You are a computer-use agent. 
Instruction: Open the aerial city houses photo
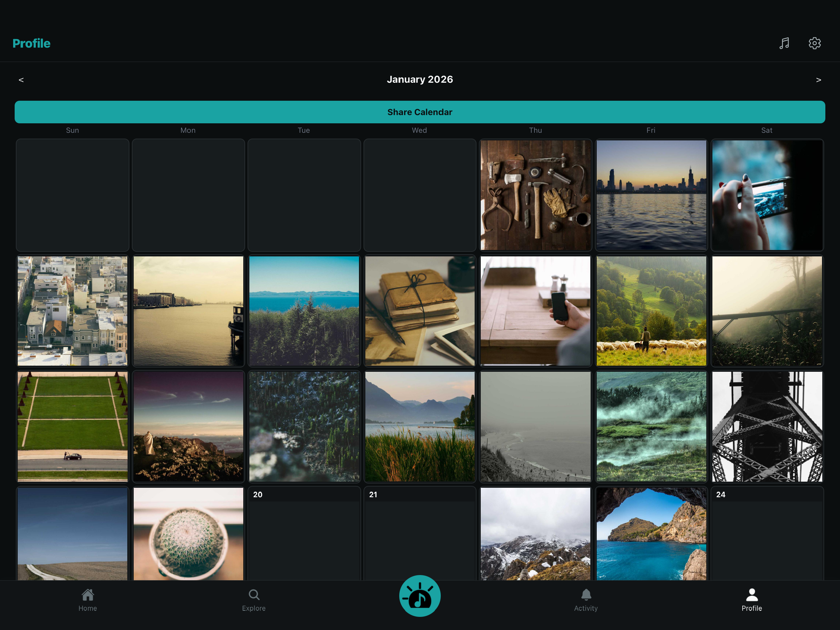[73, 311]
